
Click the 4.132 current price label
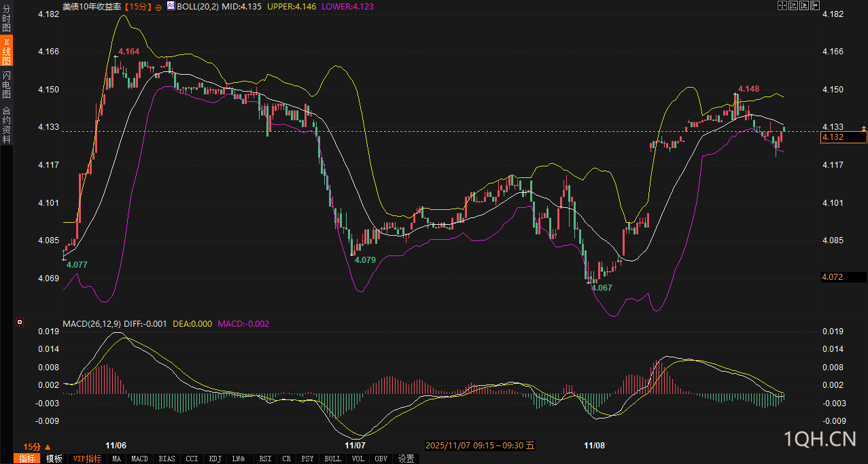(x=843, y=137)
